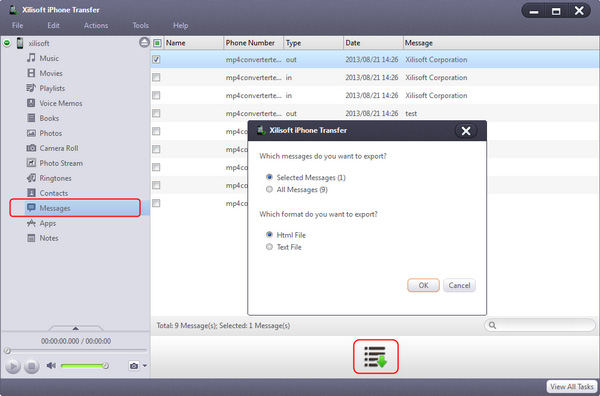The image size is (600, 396).
Task: Close the export dialog
Action: tap(466, 131)
